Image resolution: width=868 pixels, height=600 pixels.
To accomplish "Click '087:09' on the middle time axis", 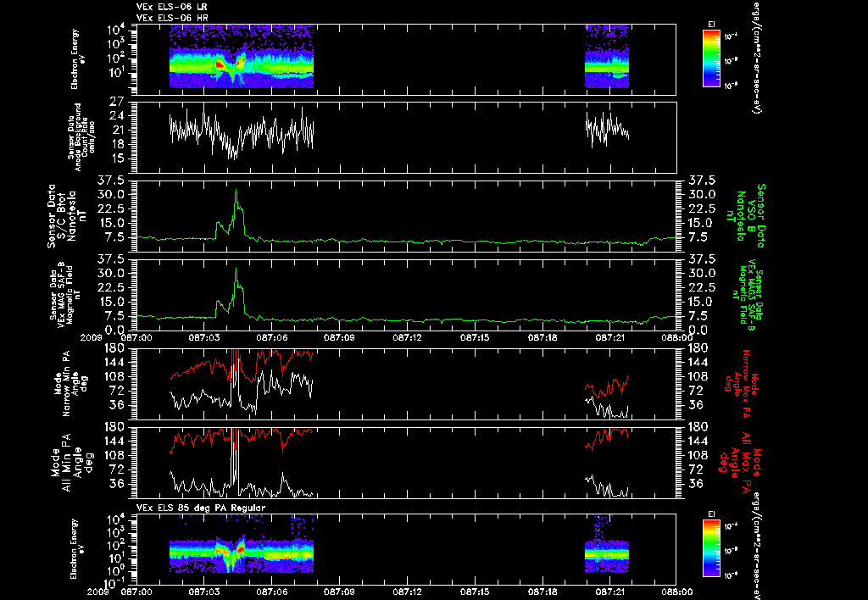I will pos(339,337).
